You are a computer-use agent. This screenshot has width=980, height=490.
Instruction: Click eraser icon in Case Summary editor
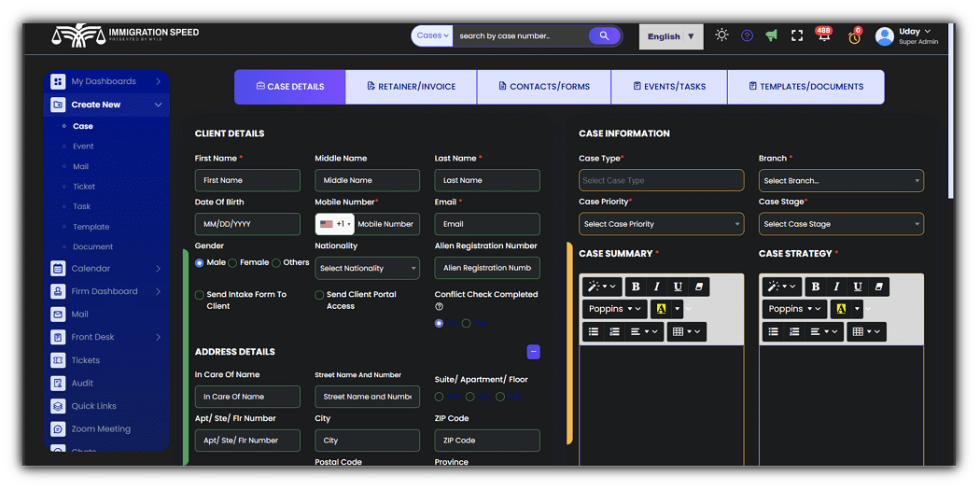(x=699, y=287)
